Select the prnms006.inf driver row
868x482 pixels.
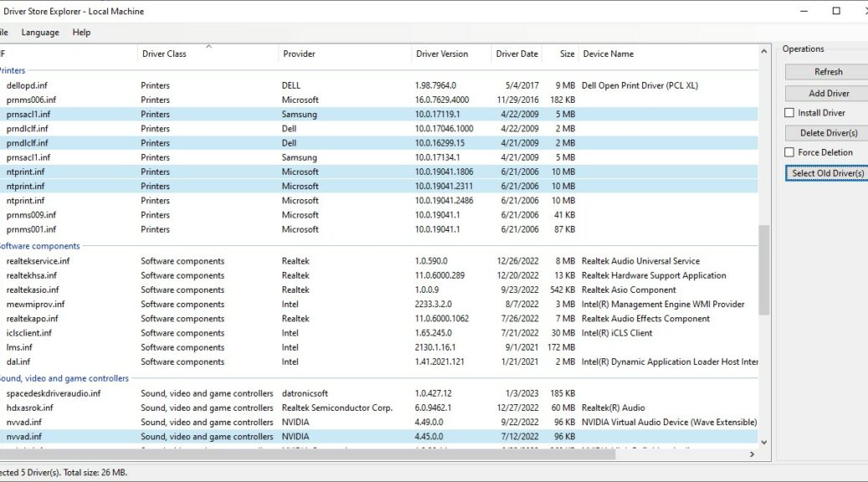(379, 100)
